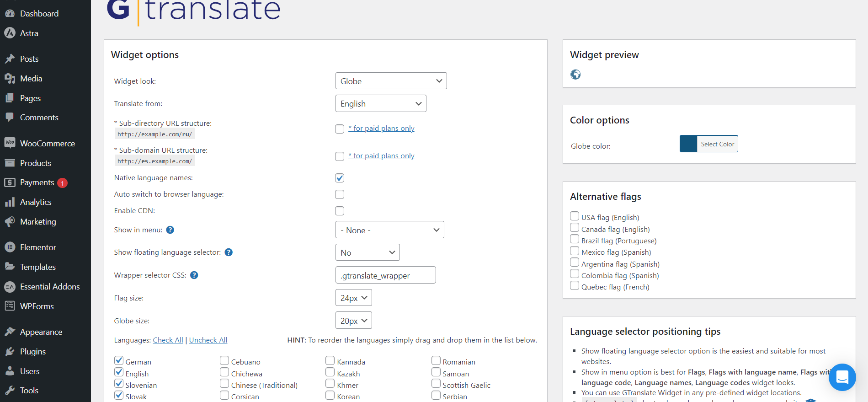Click the Products box icon
This screenshot has height=402, width=868.
pos(10,163)
